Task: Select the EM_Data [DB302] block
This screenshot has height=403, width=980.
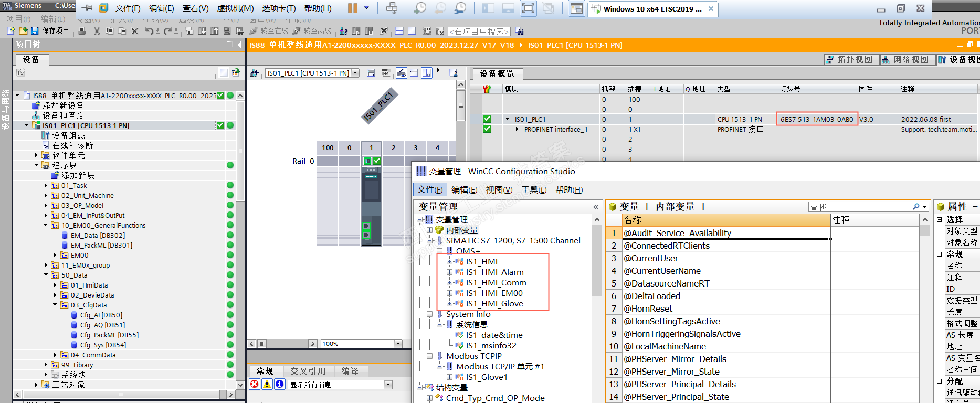Action: pyautogui.click(x=98, y=235)
